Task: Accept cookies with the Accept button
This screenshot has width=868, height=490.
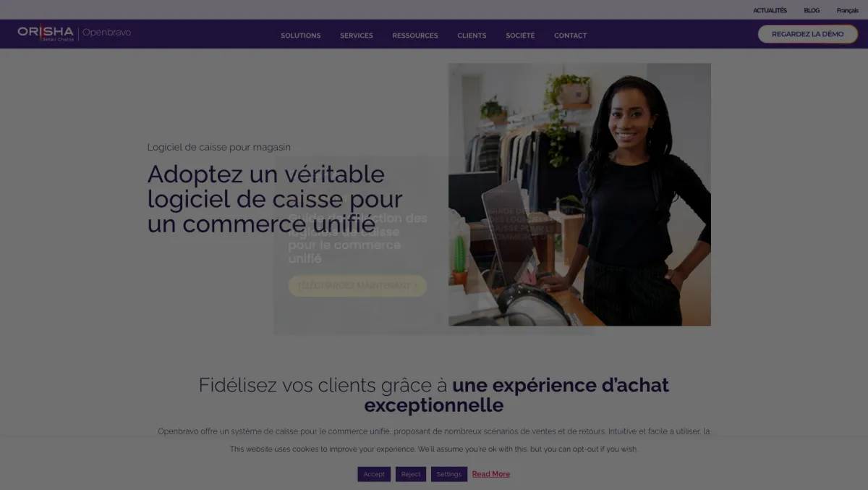Action: (x=374, y=474)
